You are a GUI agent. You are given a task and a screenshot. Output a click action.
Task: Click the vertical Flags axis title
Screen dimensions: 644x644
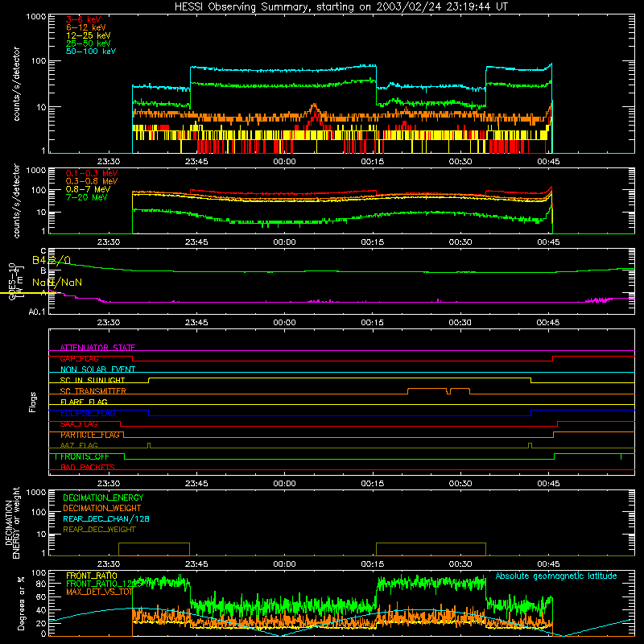[33, 402]
